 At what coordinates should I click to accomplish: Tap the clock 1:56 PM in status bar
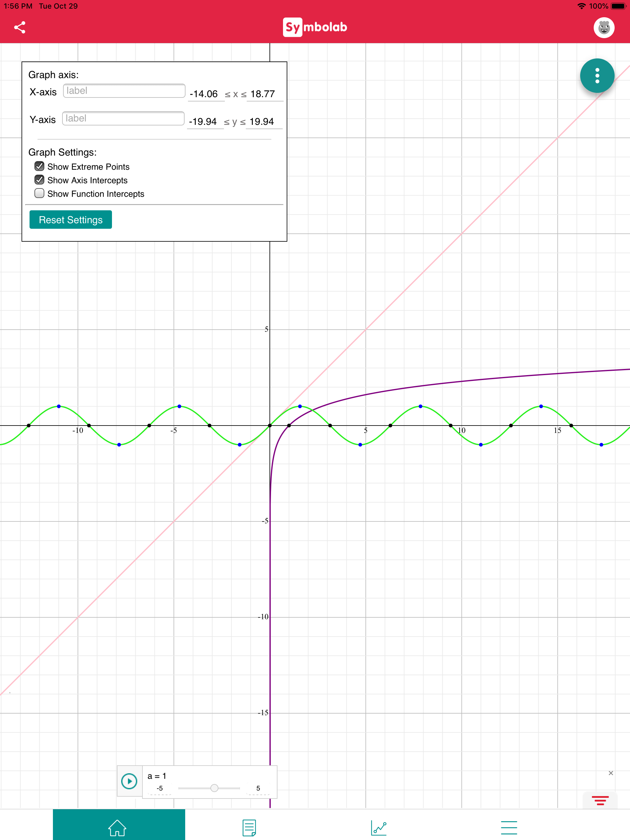pyautogui.click(x=18, y=6)
